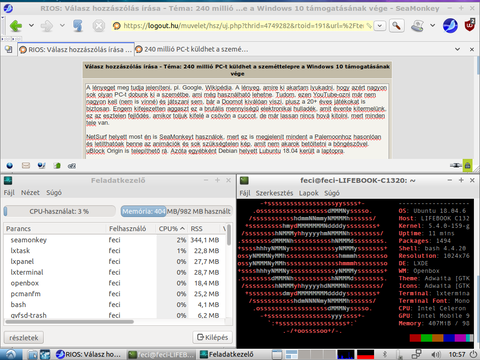The width and height of the screenshot is (480, 360).
Task: Click the site icon left of URL
Action: [x=117, y=26]
